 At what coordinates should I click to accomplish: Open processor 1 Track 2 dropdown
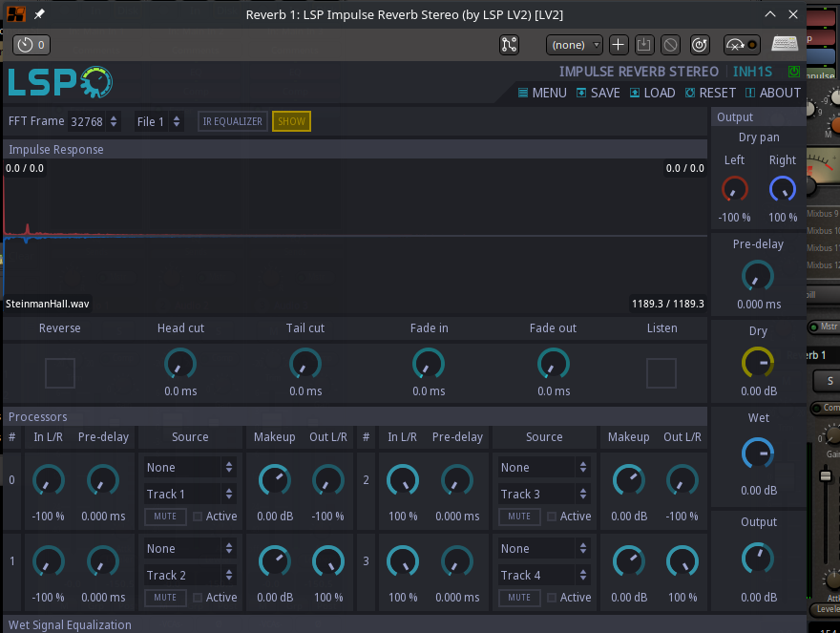pos(190,575)
